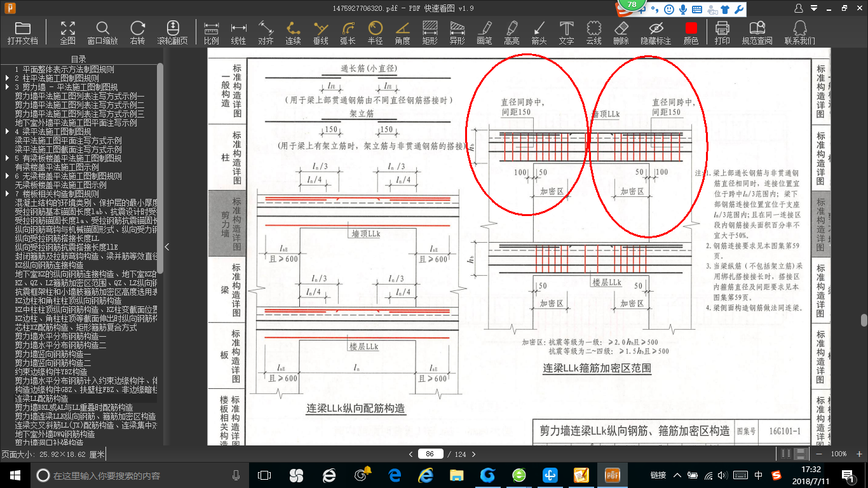Select the 矩形 rectangle area tool
This screenshot has width=868, height=488.
[x=430, y=32]
